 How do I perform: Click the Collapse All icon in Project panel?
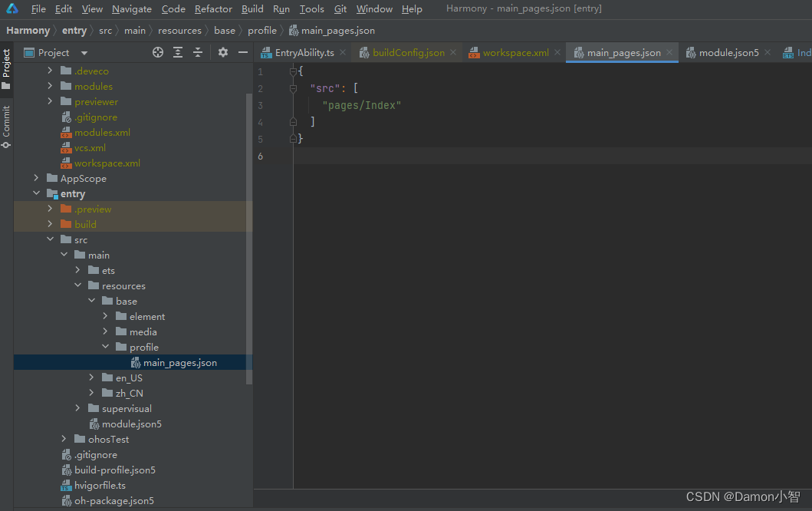198,52
